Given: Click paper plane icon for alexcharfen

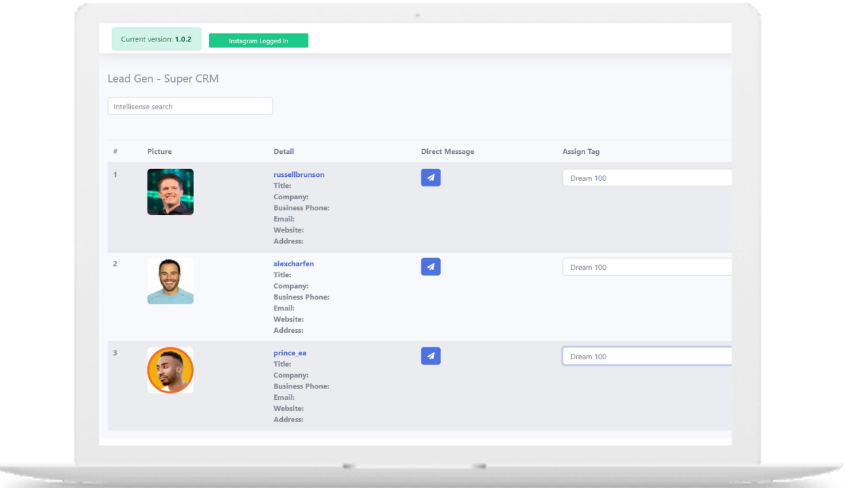Looking at the screenshot, I should point(431,267).
